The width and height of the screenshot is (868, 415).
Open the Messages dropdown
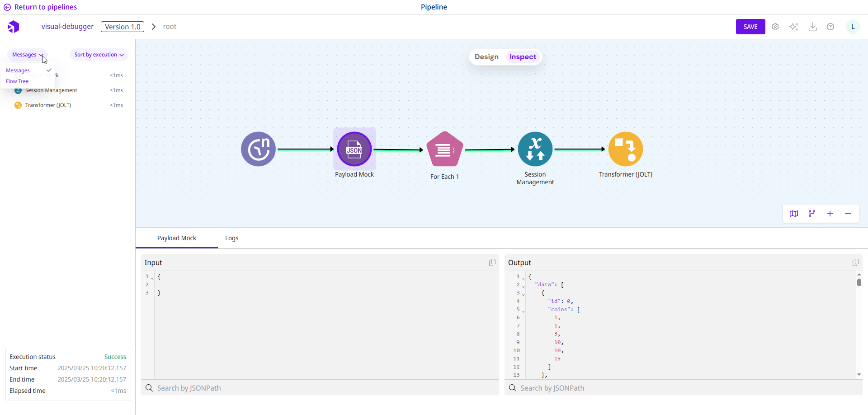pos(28,55)
